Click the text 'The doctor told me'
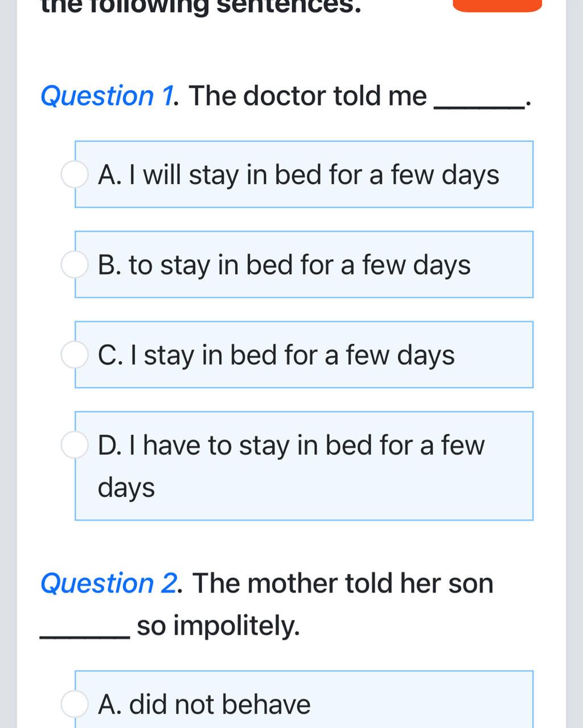Screen dimensions: 583x728 307,96
